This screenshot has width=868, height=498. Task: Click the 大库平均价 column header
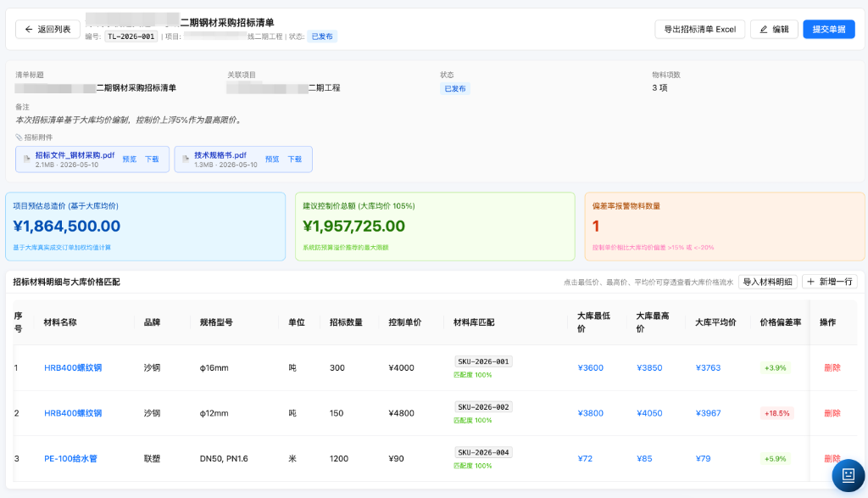[x=715, y=322]
